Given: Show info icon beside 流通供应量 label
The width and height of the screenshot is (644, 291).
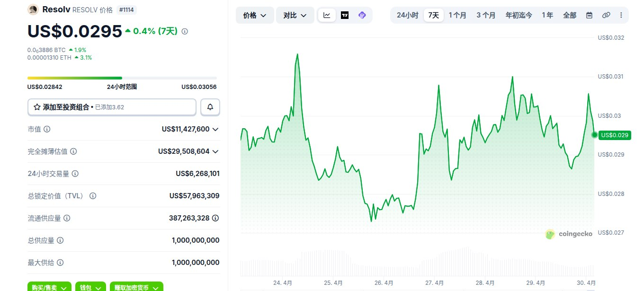Looking at the screenshot, I should point(67,218).
